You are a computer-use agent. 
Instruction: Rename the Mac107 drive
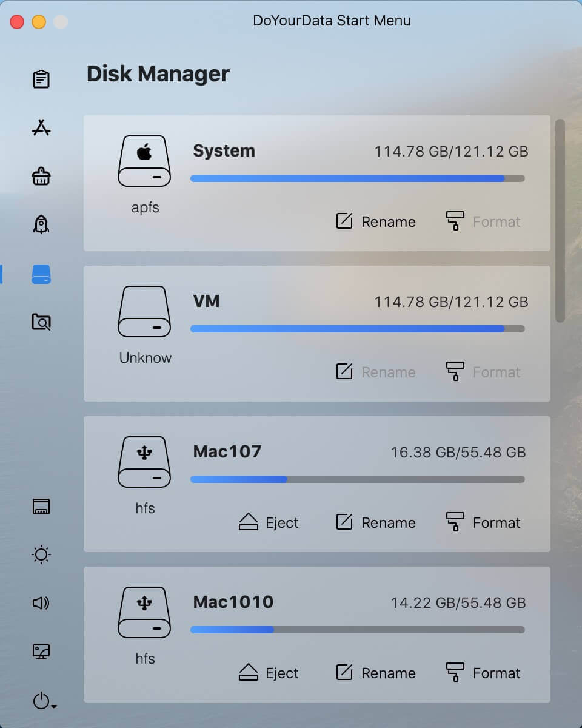(376, 522)
